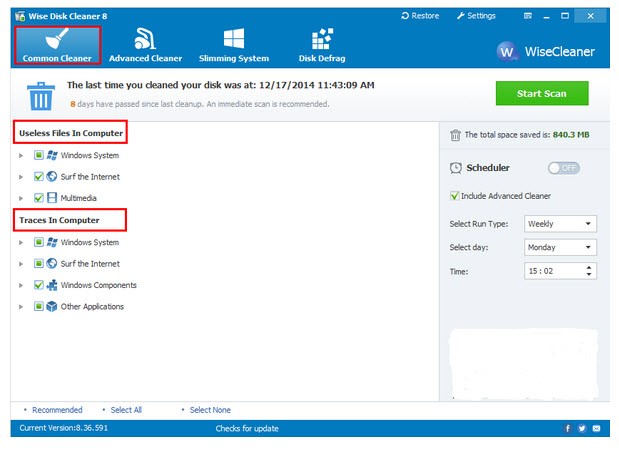Toggle the Other Applications checkbox
The height and width of the screenshot is (453, 619).
point(38,306)
